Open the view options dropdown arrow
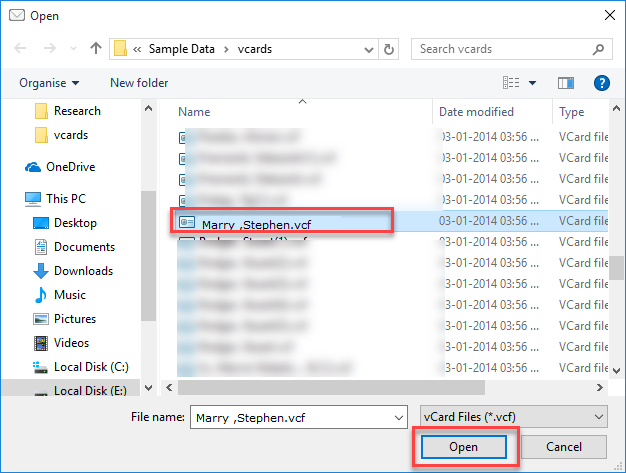Viewport: 626px width, 473px height. (532, 83)
